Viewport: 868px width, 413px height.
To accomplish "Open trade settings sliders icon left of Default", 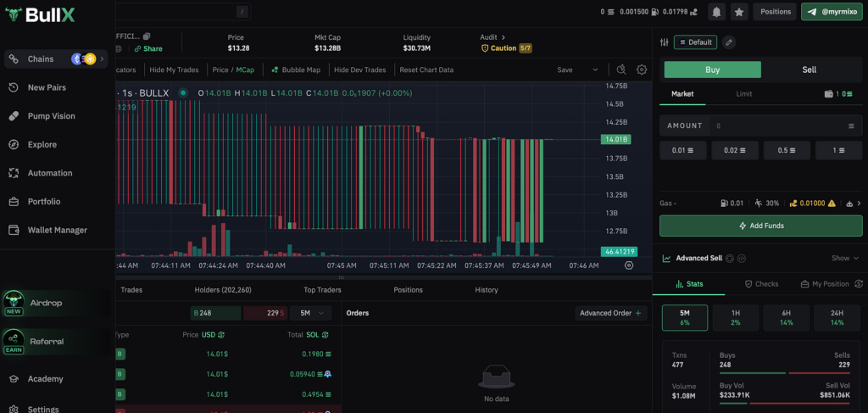I will click(665, 42).
